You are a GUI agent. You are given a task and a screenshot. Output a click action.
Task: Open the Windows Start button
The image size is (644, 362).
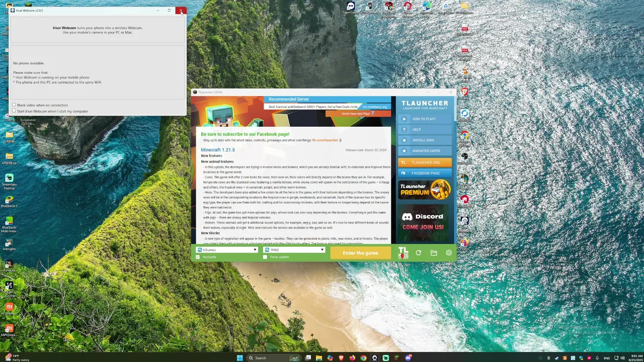(x=240, y=358)
